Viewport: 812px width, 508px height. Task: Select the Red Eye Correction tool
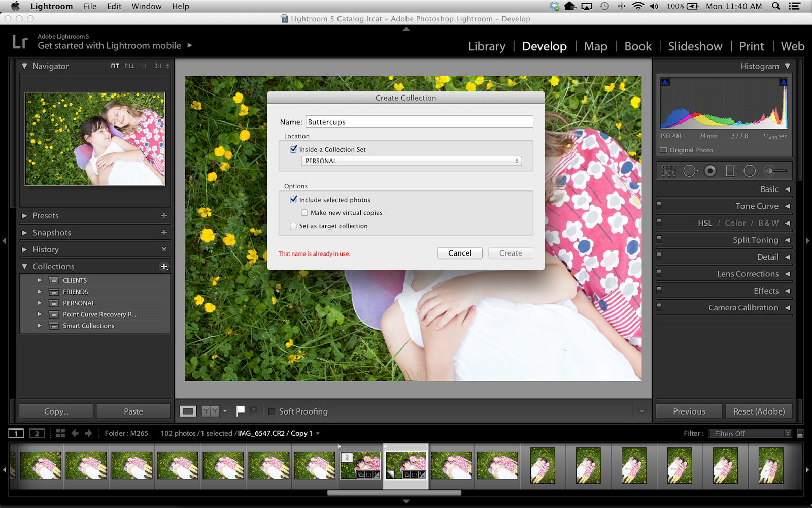pos(710,171)
